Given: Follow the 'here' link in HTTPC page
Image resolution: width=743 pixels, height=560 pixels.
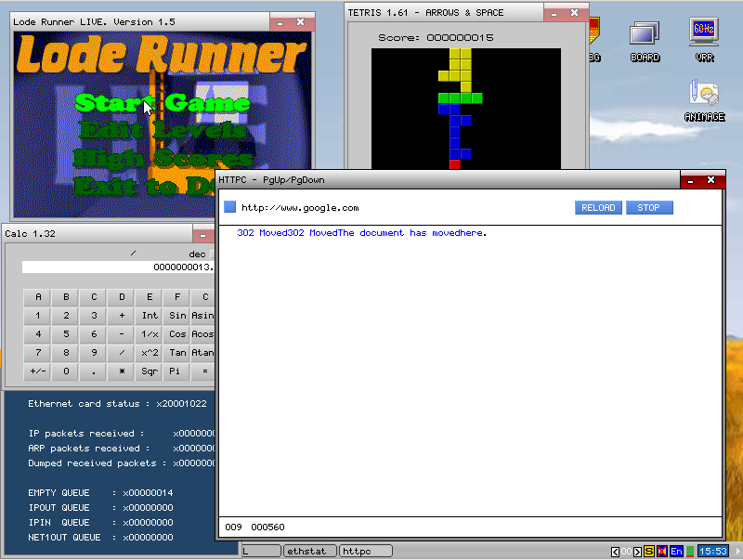Looking at the screenshot, I should (x=473, y=232).
